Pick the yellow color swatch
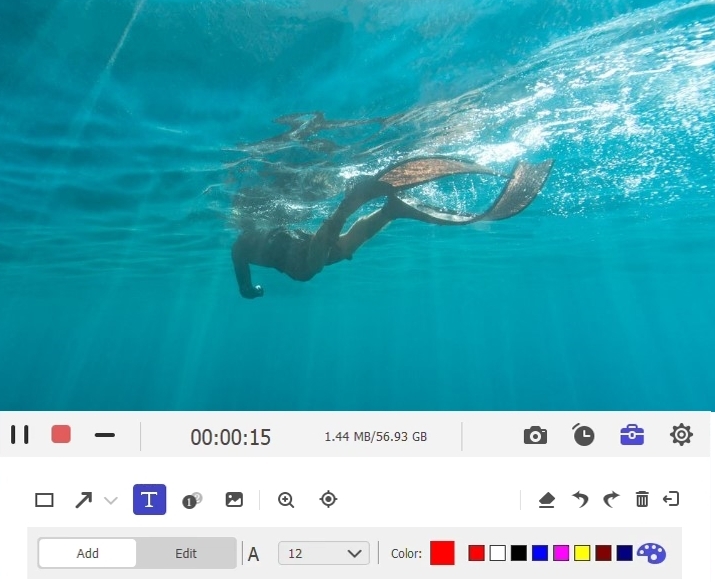This screenshot has width=715, height=582. pyautogui.click(x=582, y=553)
